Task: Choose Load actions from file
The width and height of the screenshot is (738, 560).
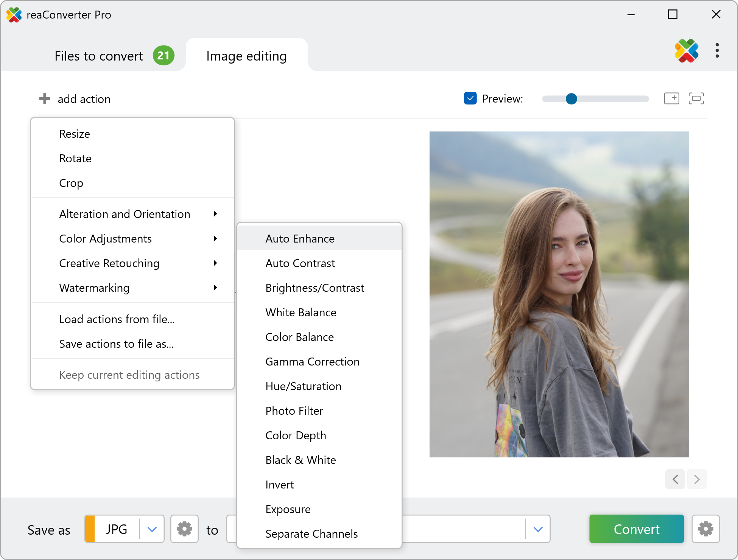Action: tap(117, 319)
